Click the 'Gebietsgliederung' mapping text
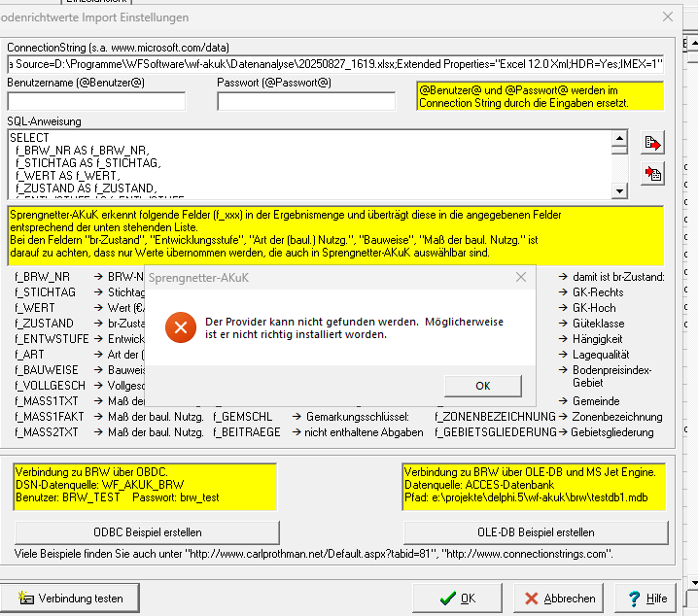This screenshot has width=698, height=616. tap(612, 432)
